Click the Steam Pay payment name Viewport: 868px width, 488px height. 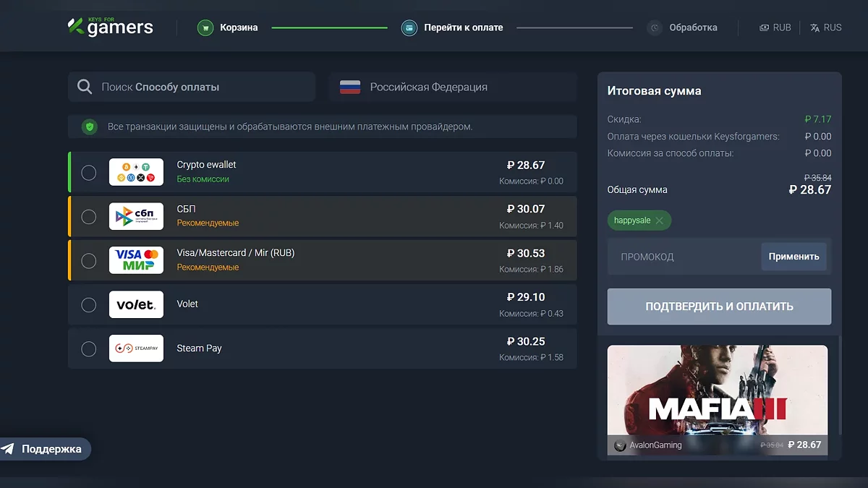tap(199, 348)
